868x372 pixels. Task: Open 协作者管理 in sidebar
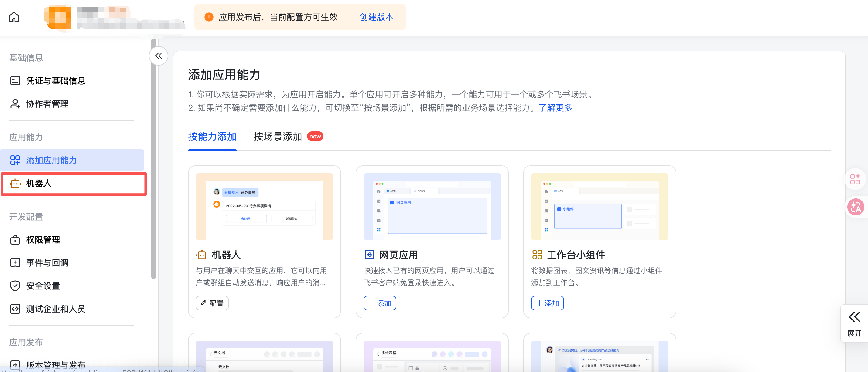72,104
